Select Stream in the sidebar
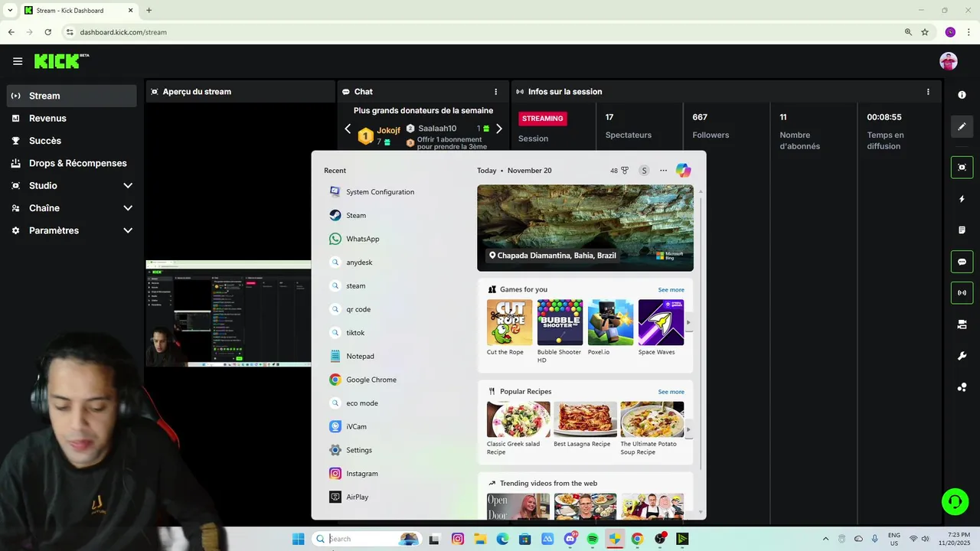980x551 pixels. coord(72,96)
